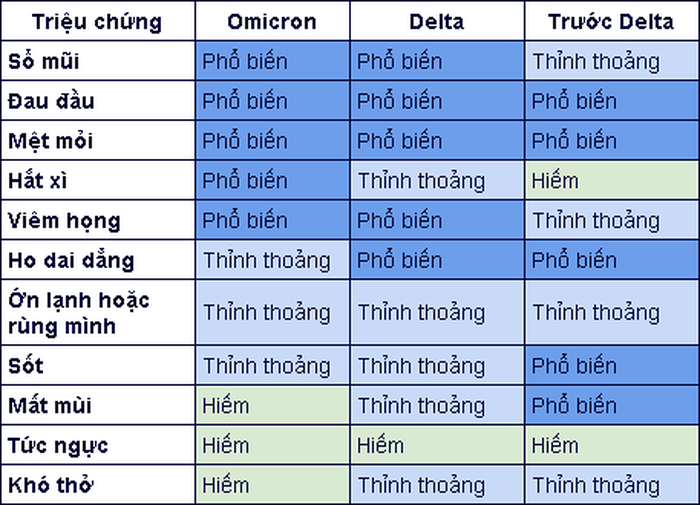The height and width of the screenshot is (505, 700).
Task: Select Omicron's Thỉnh thoảng cell for Ho dai dẳng
Action: point(266,260)
